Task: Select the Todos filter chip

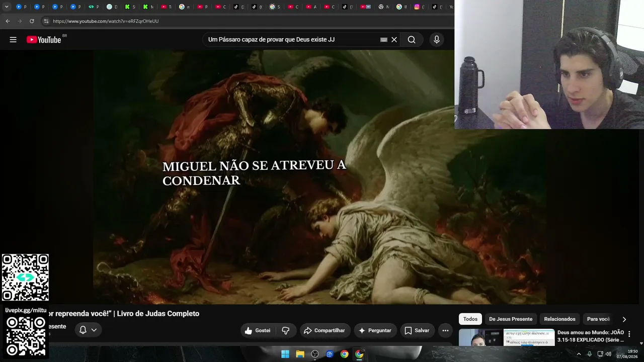Action: tap(470, 319)
